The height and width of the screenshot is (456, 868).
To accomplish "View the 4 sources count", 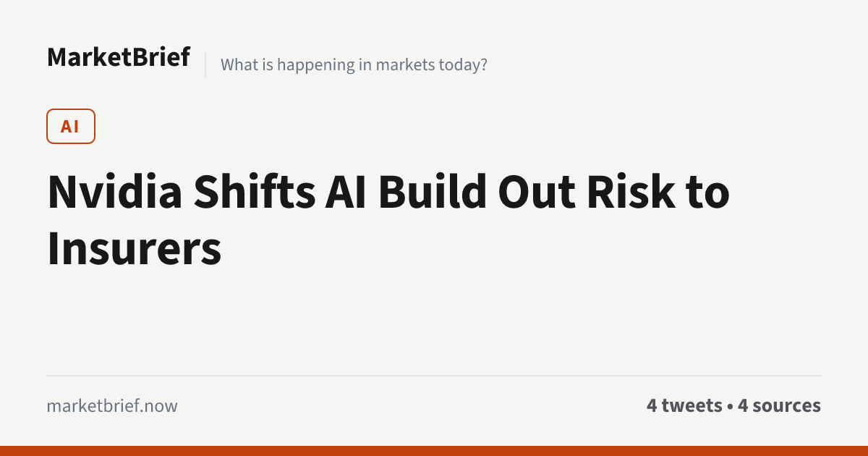I will [779, 405].
